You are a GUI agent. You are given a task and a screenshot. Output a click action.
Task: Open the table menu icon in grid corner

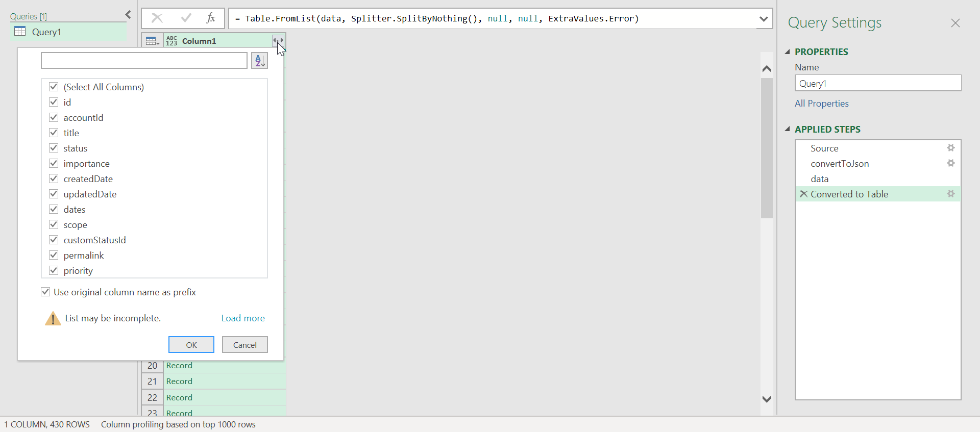[153, 41]
